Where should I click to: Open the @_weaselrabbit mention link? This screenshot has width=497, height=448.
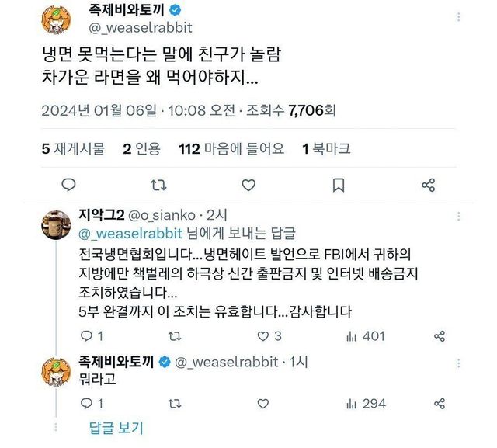coord(129,233)
